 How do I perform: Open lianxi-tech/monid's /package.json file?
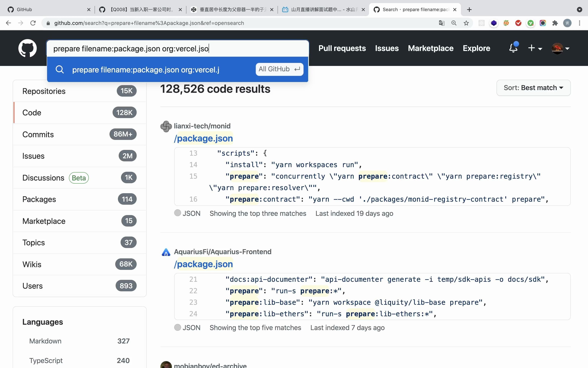(x=203, y=138)
